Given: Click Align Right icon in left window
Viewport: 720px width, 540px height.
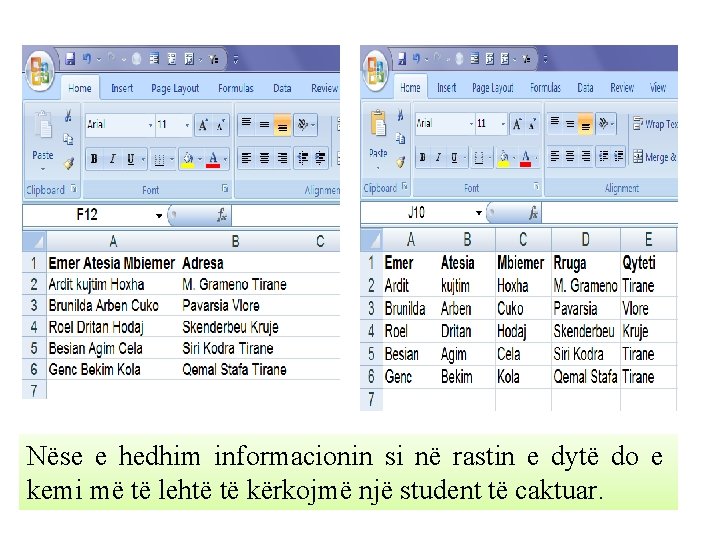Looking at the screenshot, I should (x=282, y=158).
